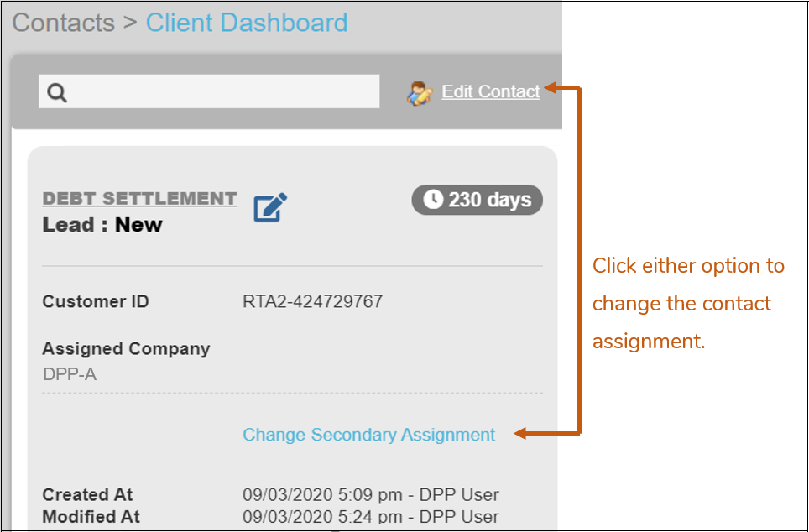Image resolution: width=809 pixels, height=532 pixels.
Task: Click the Created At label
Action: click(x=87, y=494)
